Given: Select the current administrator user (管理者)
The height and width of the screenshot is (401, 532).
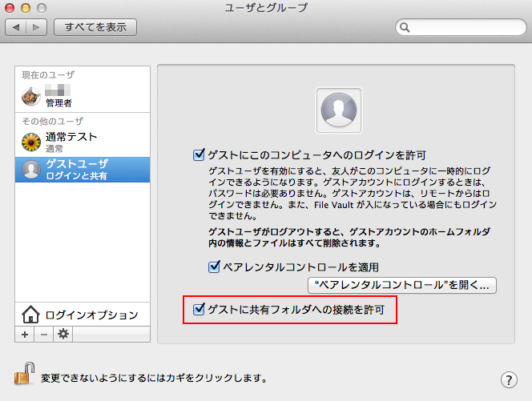Looking at the screenshot, I should click(x=83, y=96).
